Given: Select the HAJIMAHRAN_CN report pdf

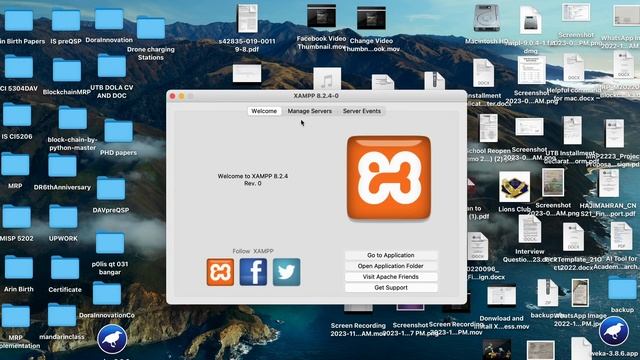Looking at the screenshot, I should point(608,183).
